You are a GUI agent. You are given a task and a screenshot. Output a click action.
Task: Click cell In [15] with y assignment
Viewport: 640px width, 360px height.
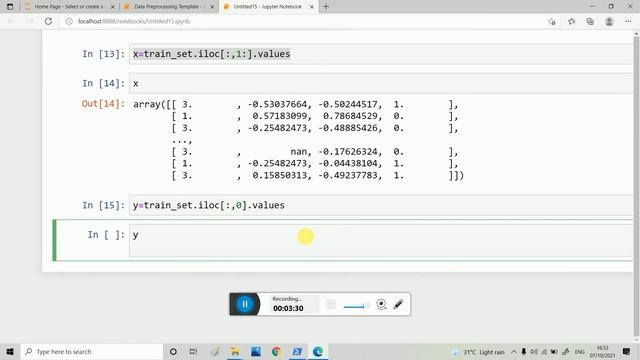point(381,205)
